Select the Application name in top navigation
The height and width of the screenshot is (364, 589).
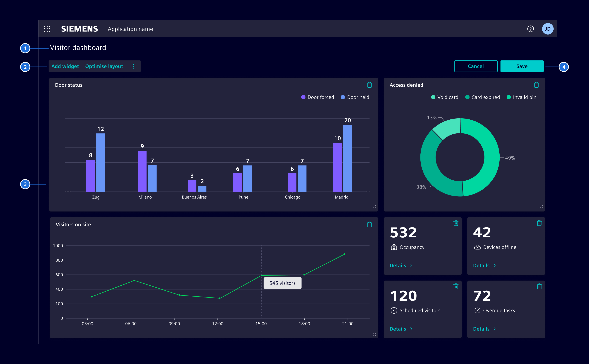tap(130, 29)
